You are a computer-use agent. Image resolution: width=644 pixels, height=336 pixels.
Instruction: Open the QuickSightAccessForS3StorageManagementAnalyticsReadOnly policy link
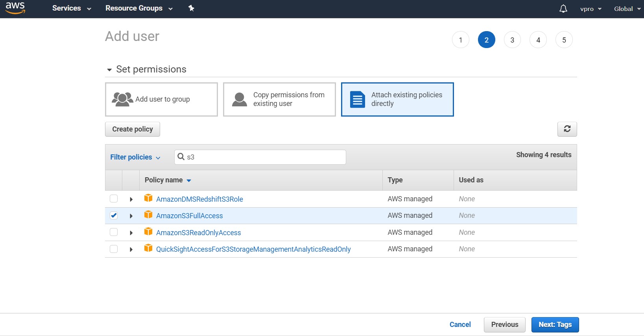[x=253, y=249]
